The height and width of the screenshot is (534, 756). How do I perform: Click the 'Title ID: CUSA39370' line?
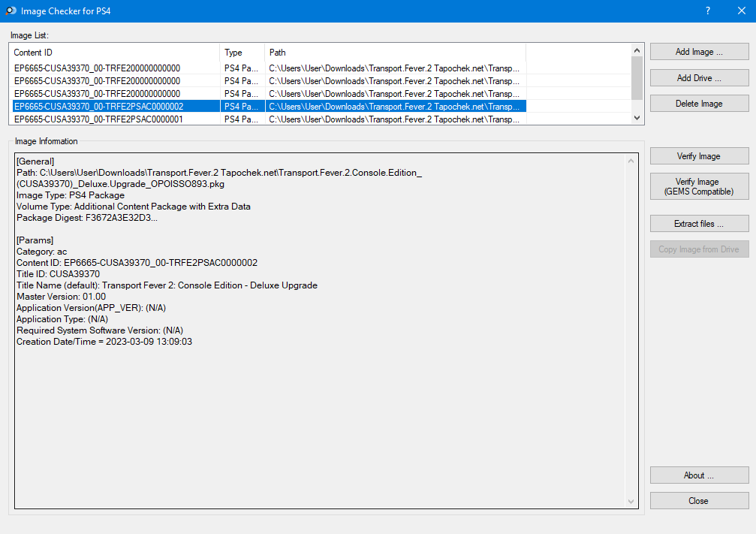58,274
